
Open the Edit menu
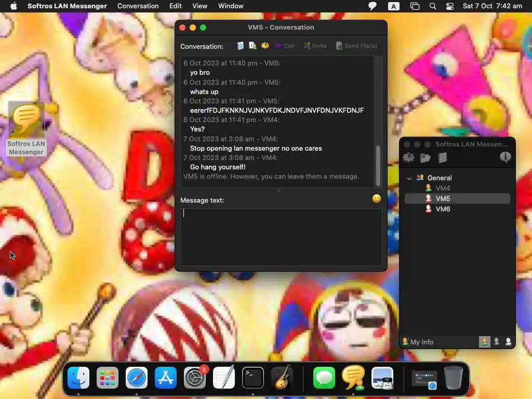click(x=176, y=6)
